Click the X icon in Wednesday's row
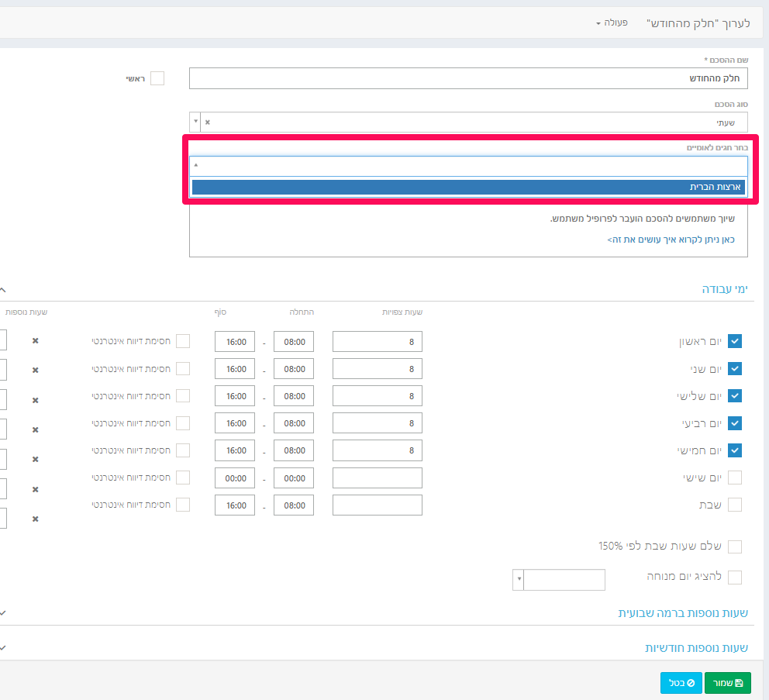This screenshot has height=700, width=769. click(35, 430)
